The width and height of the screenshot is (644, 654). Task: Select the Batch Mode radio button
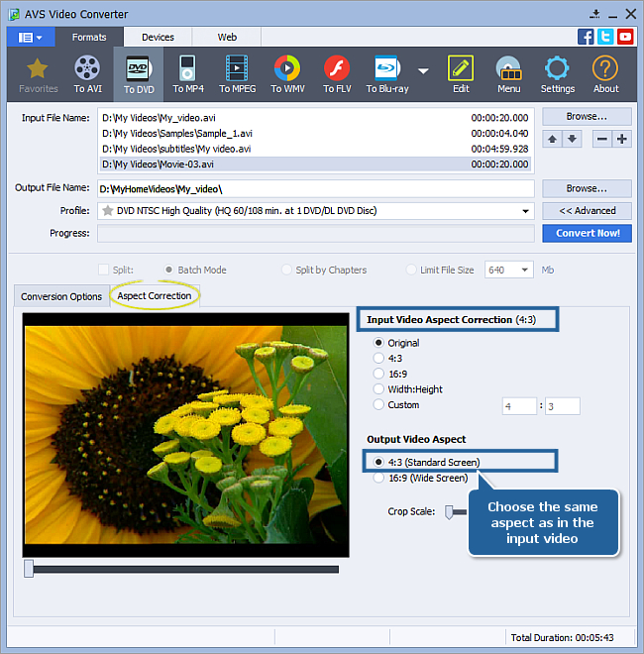click(168, 270)
